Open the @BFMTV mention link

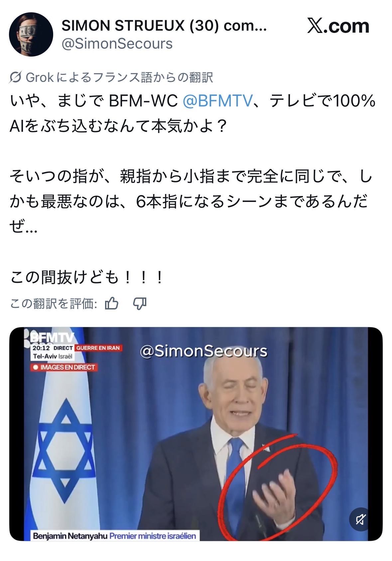(x=217, y=101)
